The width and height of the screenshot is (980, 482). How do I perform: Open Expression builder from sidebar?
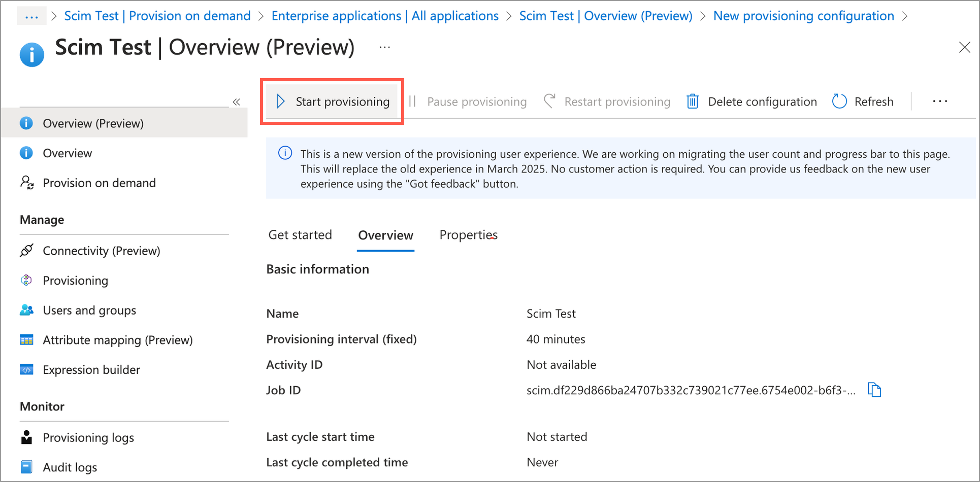[x=91, y=370]
